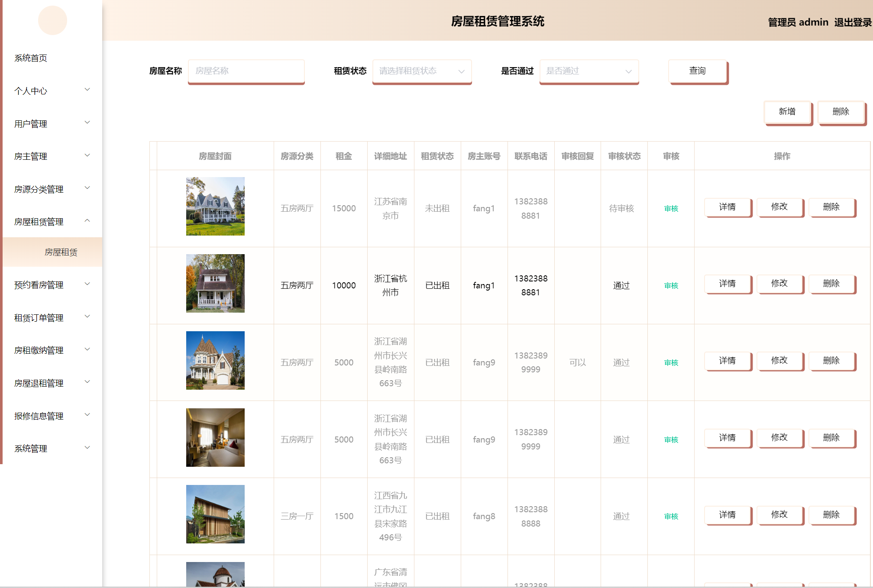Image resolution: width=873 pixels, height=588 pixels.
Task: Collapse the 房屋租赁管理 menu arrow
Action: tap(87, 221)
